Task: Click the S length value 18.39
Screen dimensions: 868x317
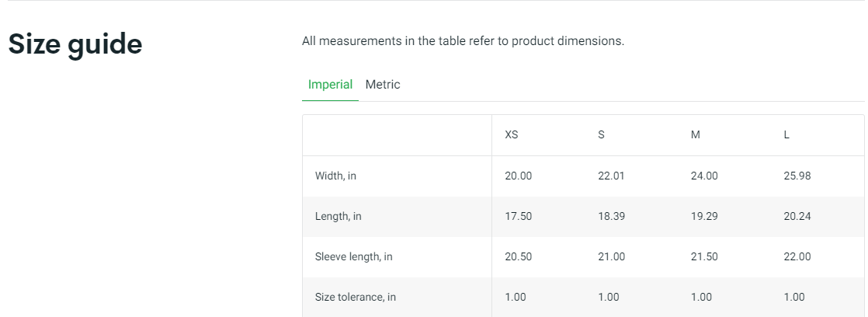Action: click(x=611, y=217)
